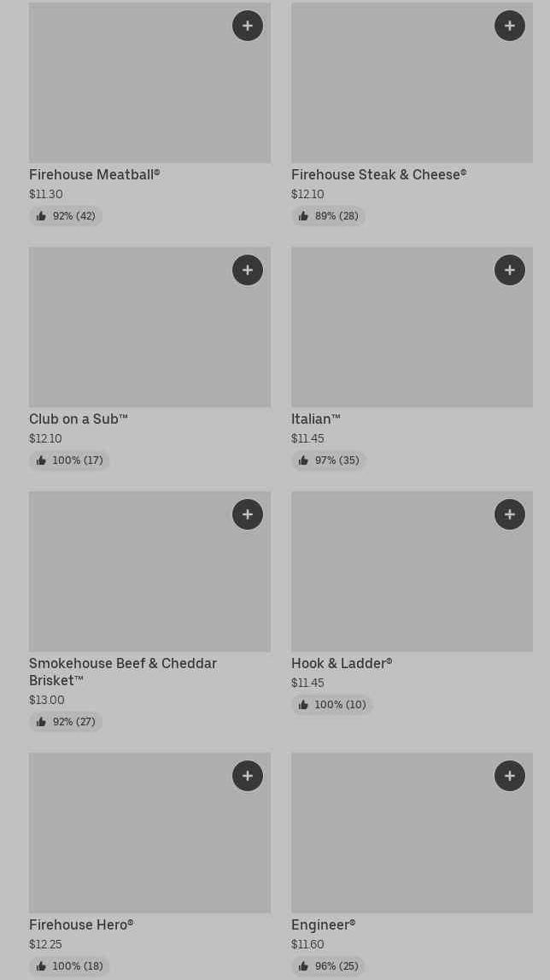Select the Club on a Sub name
The width and height of the screenshot is (550, 980).
[79, 420]
